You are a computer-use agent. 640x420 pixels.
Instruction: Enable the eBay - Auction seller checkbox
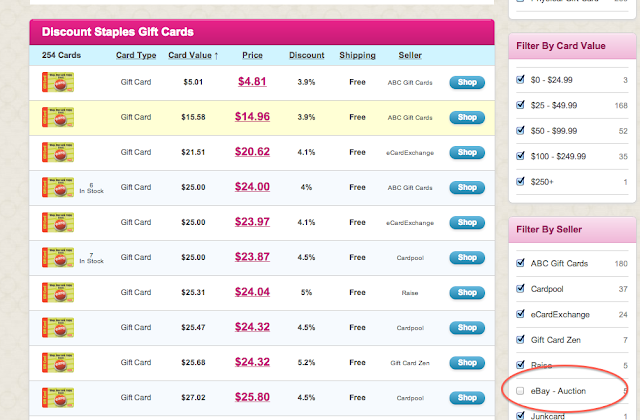[520, 391]
